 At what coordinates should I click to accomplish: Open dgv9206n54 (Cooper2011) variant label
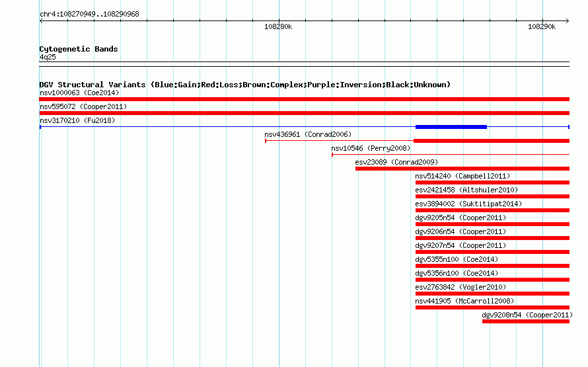[x=460, y=231]
